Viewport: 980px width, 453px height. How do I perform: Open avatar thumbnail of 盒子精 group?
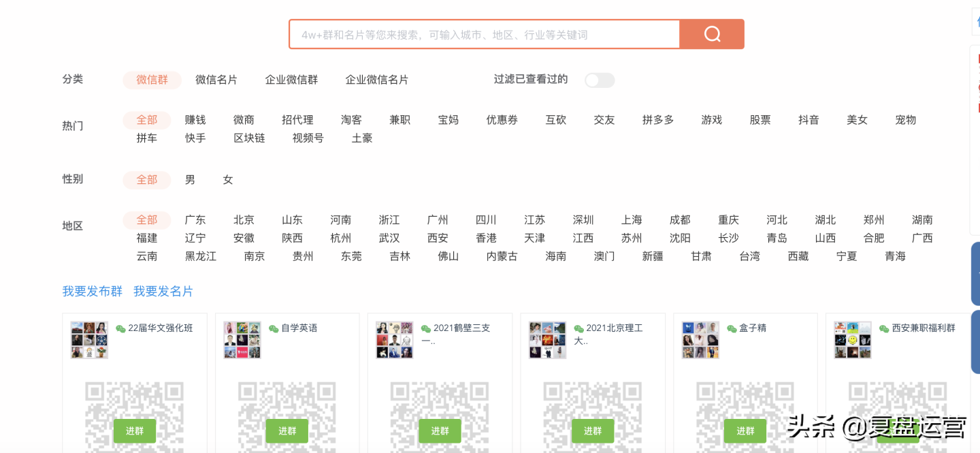[x=700, y=340]
